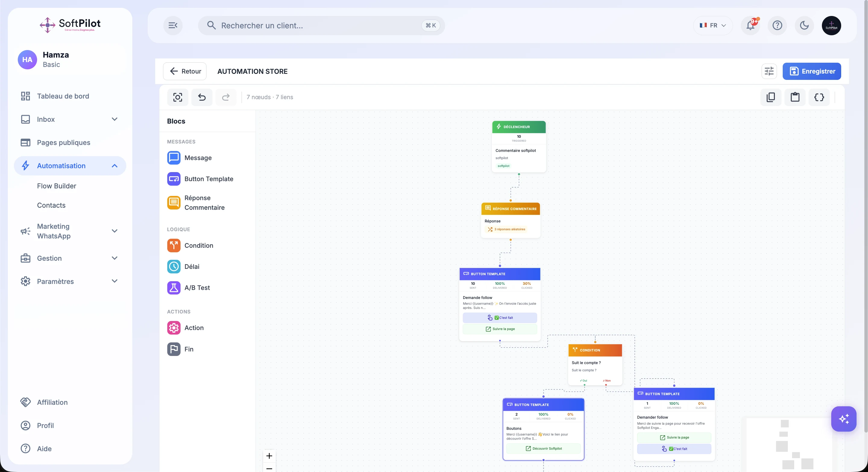
Task: Paste from clipboard icon
Action: [795, 97]
